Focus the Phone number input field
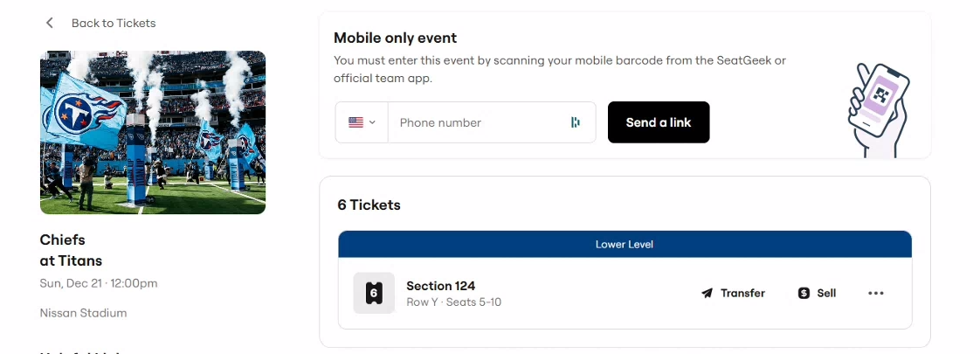Screen dimensions: 980x354 (476, 122)
